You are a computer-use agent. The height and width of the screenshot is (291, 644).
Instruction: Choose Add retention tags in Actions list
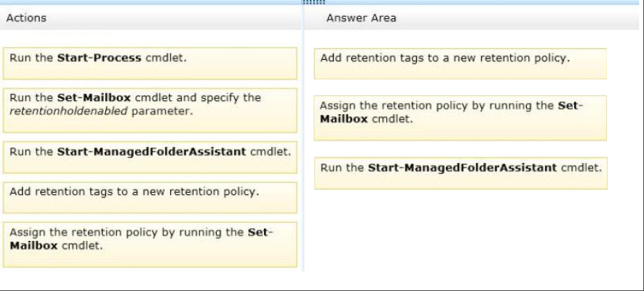pyautogui.click(x=150, y=198)
